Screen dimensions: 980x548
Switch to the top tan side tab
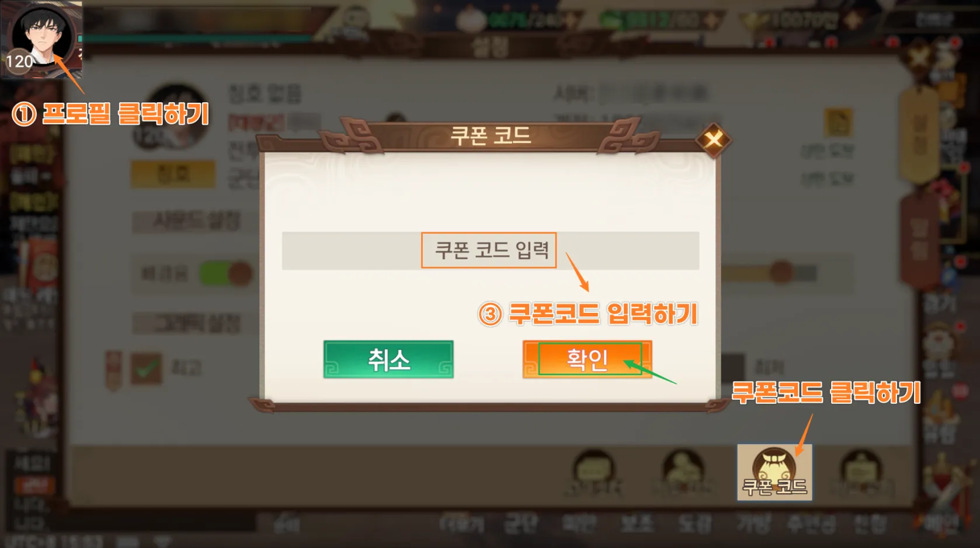tap(920, 134)
